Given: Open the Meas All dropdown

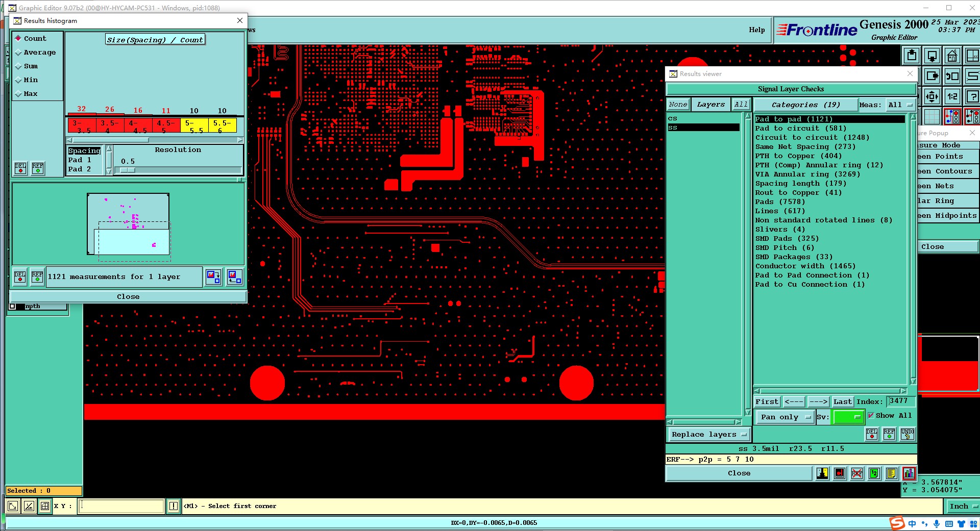Looking at the screenshot, I should [900, 105].
